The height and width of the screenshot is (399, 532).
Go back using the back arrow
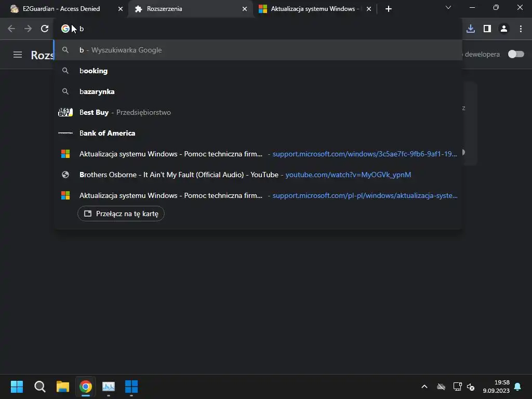(x=11, y=29)
